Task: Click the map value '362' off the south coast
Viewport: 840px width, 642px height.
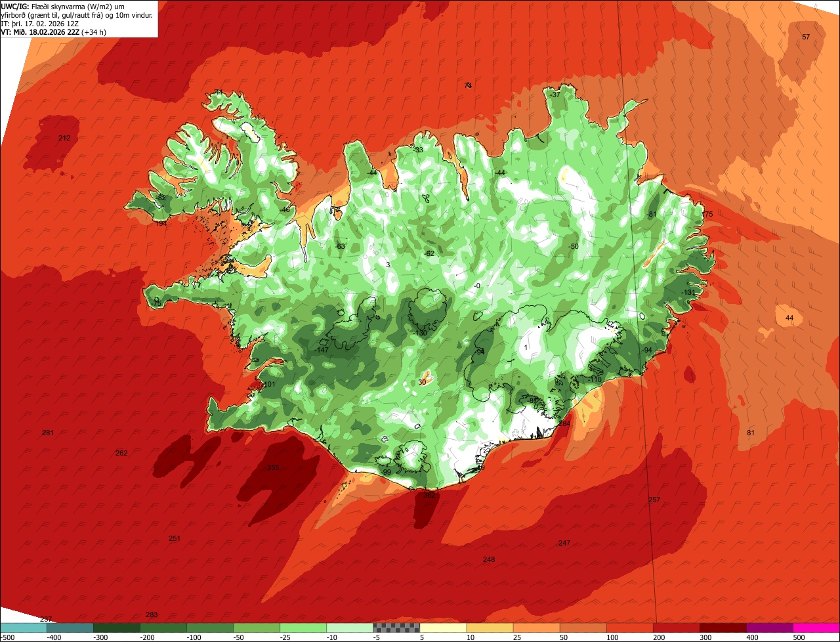Action: coord(429,495)
